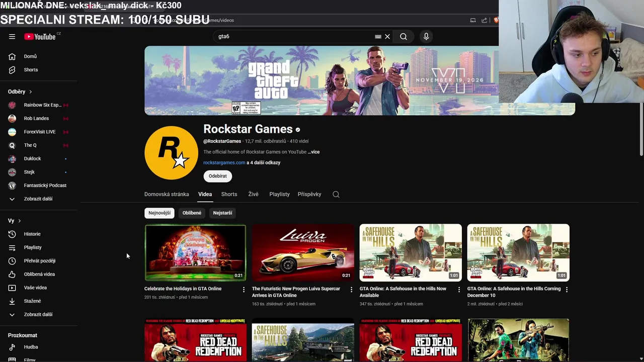Open the hamburger guide menu
Viewport: 644px width, 362px height.
coord(12,37)
